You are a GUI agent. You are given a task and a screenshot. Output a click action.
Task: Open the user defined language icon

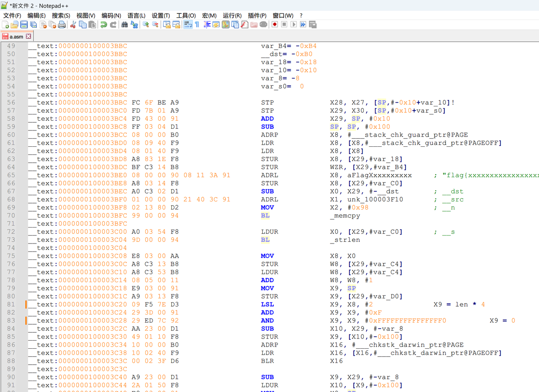216,25
